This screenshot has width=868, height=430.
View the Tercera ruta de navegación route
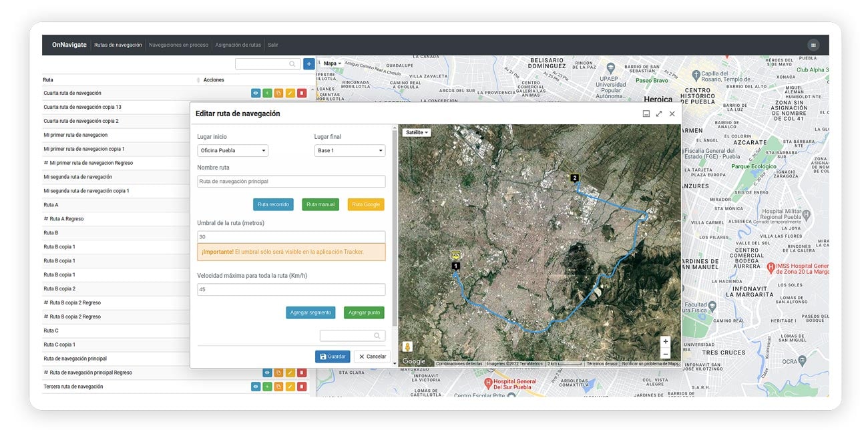click(256, 387)
